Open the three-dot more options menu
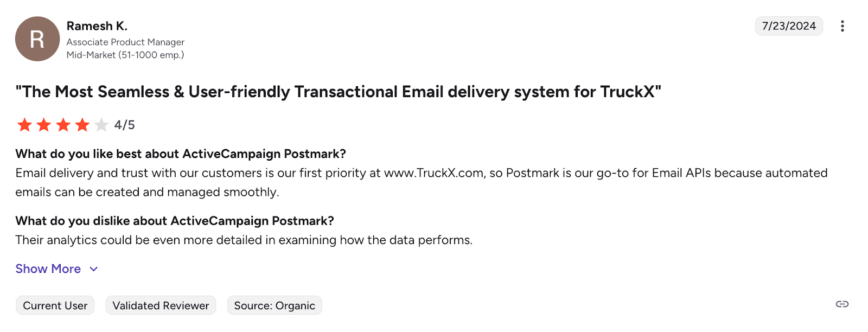The width and height of the screenshot is (868, 332). (x=842, y=26)
